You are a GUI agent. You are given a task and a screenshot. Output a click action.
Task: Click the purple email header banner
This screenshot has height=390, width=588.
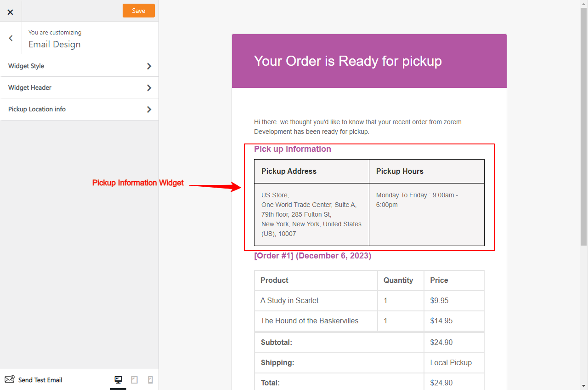pos(369,61)
